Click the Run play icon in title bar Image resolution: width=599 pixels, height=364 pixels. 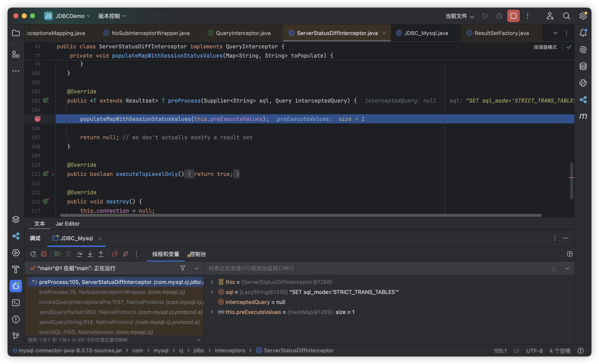tap(485, 16)
